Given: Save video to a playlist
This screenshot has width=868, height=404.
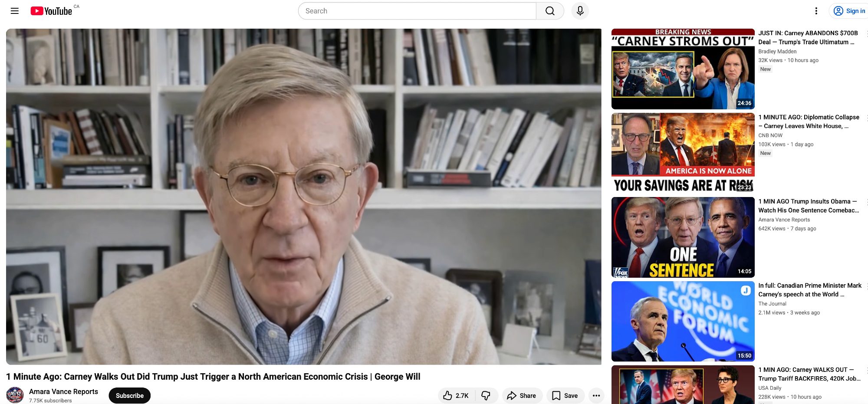Looking at the screenshot, I should 565,395.
